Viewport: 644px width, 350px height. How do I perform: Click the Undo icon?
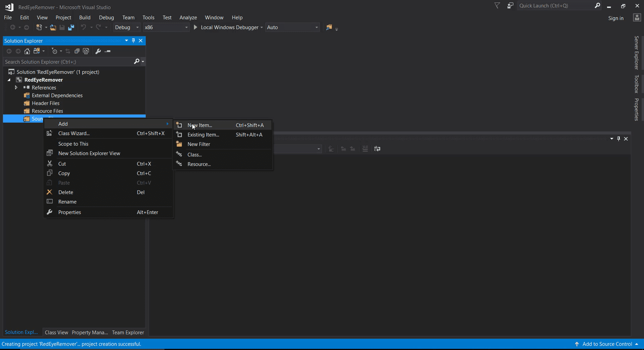(84, 28)
